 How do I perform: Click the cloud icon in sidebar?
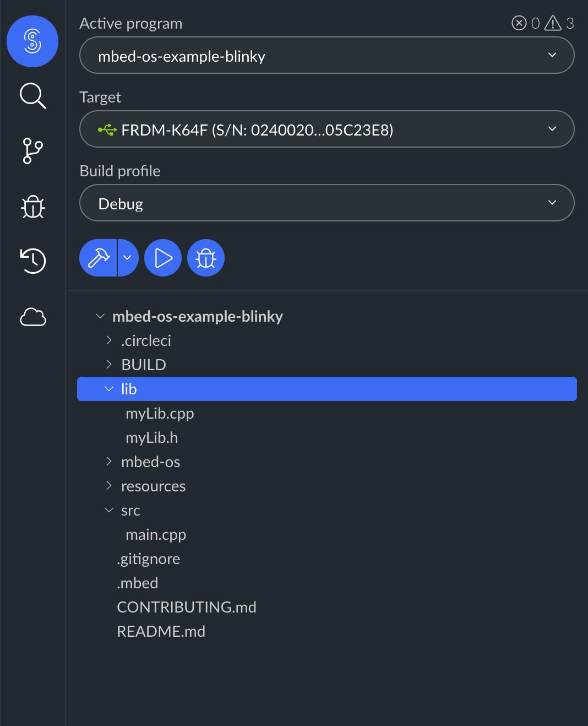click(32, 317)
